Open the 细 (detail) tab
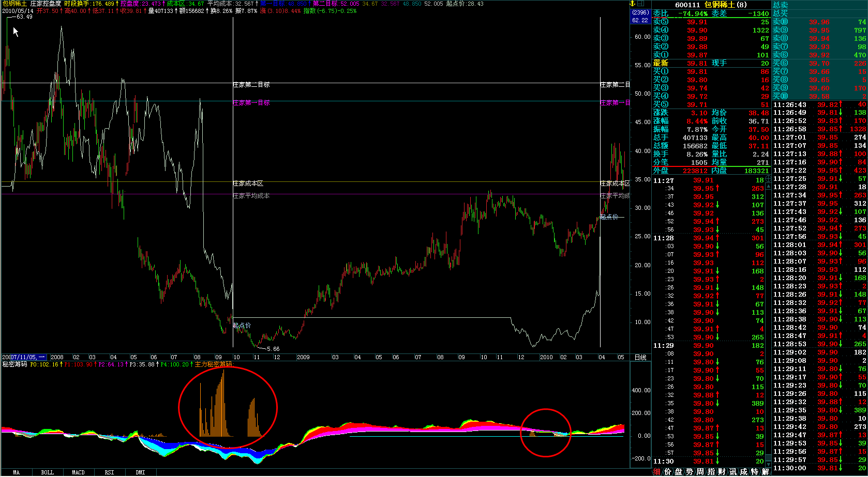Viewport: 868px width, 477px height. [x=656, y=472]
